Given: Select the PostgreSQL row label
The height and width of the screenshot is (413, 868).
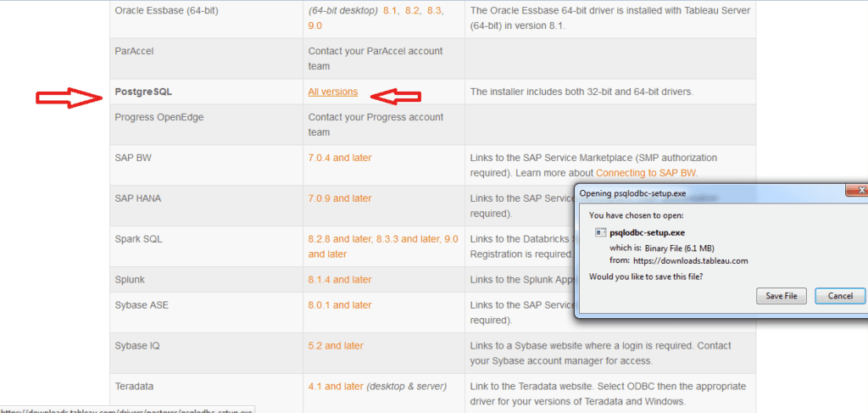Looking at the screenshot, I should [x=143, y=92].
